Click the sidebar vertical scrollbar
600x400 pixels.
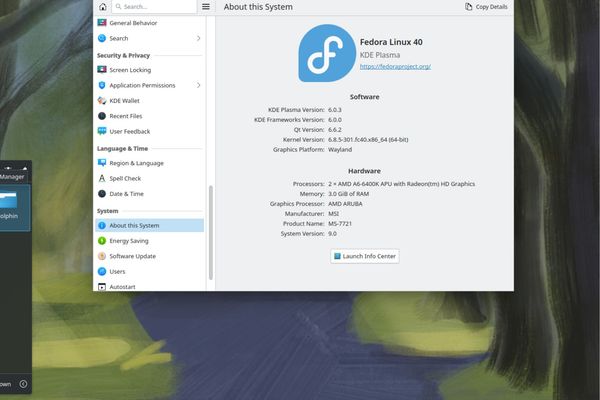pyautogui.click(x=210, y=232)
